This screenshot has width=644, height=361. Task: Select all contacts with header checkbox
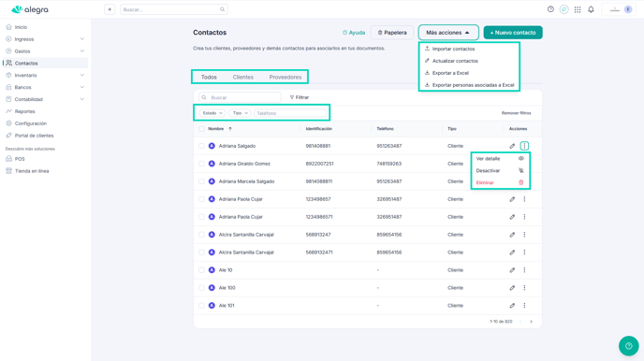pyautogui.click(x=201, y=129)
